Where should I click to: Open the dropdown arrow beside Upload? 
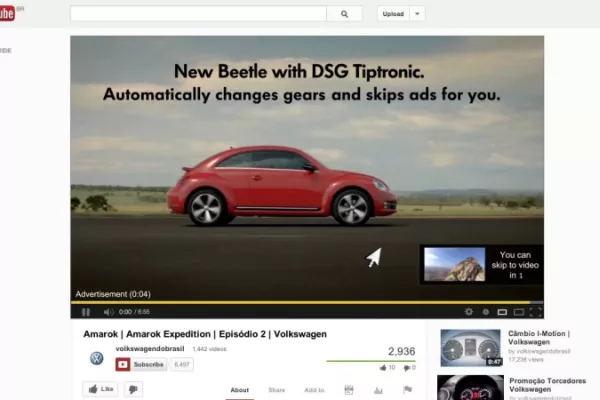tap(417, 14)
